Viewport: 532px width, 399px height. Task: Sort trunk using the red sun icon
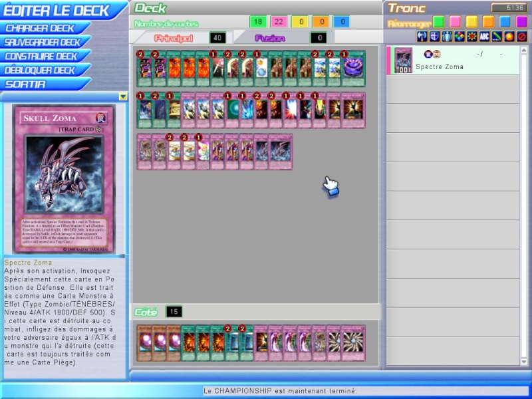(x=472, y=37)
